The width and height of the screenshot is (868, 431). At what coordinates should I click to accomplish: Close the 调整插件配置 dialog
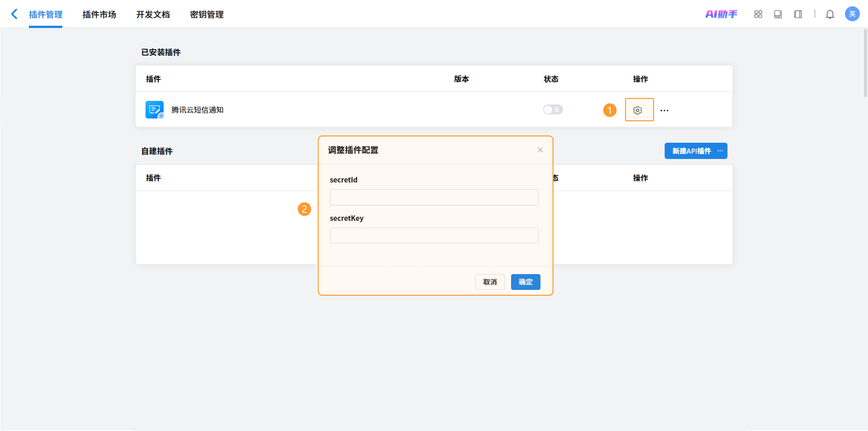540,150
